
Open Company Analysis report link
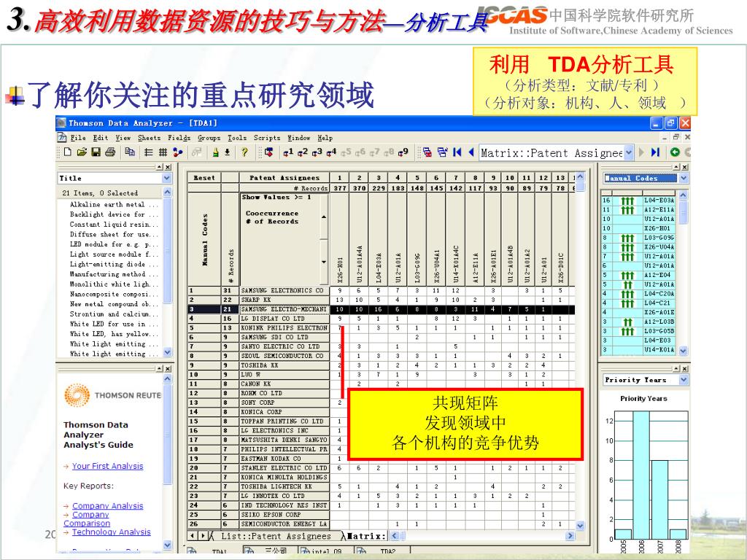(x=108, y=506)
